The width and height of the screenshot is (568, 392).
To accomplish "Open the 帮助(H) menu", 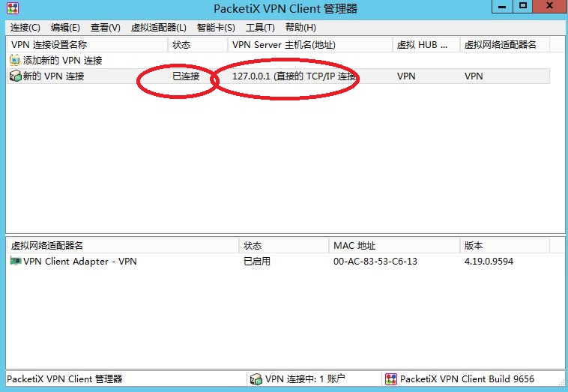I will click(x=300, y=28).
